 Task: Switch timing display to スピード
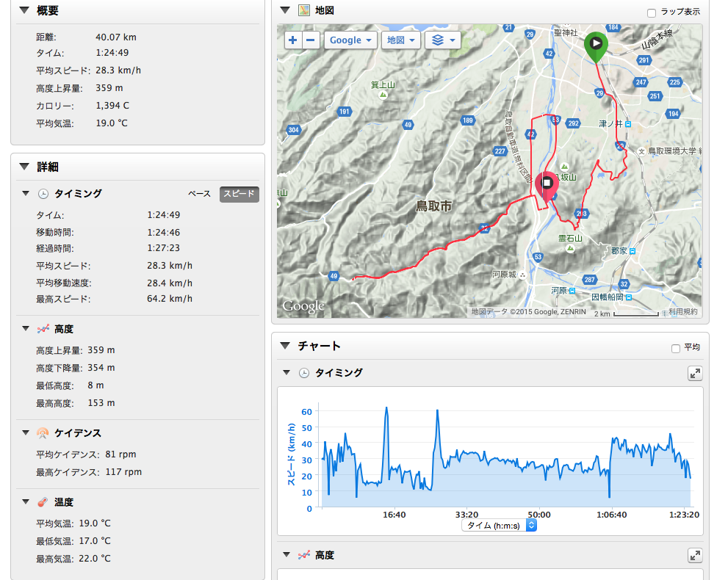point(239,194)
